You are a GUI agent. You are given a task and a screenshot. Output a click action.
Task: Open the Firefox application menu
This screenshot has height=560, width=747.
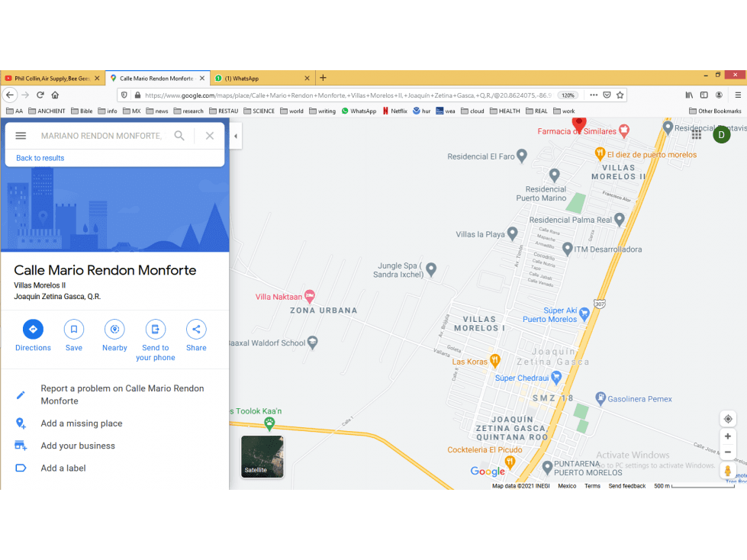(738, 95)
